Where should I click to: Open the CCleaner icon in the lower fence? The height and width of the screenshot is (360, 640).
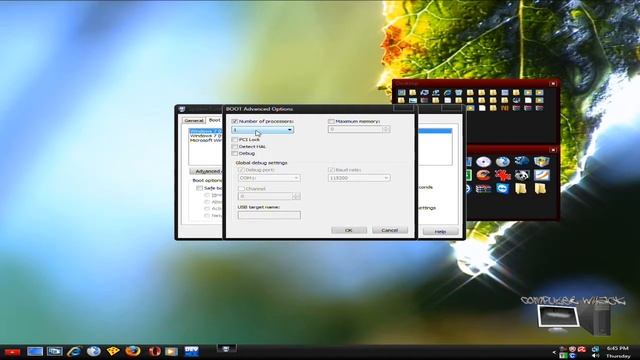click(x=483, y=175)
